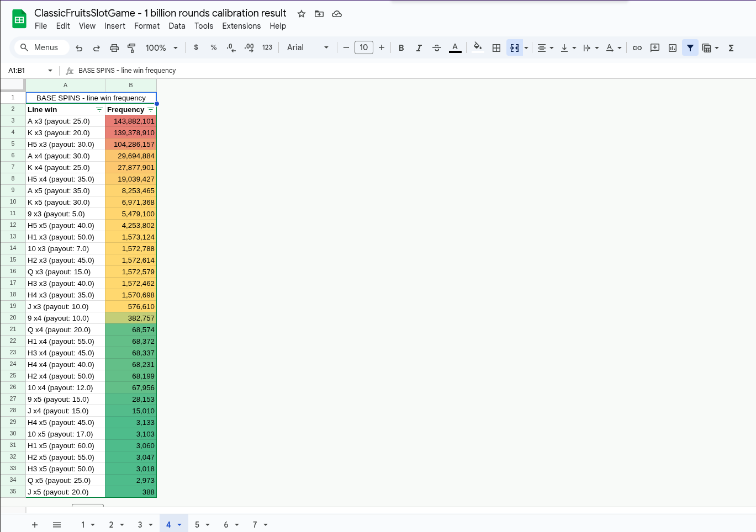This screenshot has height=532, width=756.
Task: Open the Help menu
Action: [278, 26]
